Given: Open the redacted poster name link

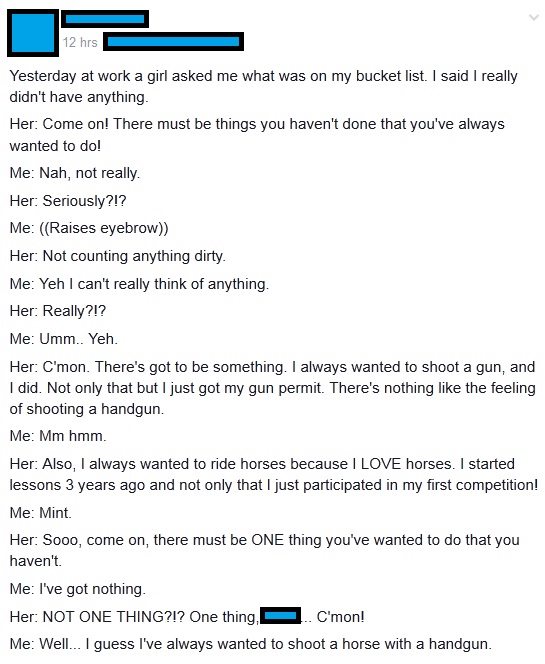Looking at the screenshot, I should point(105,19).
